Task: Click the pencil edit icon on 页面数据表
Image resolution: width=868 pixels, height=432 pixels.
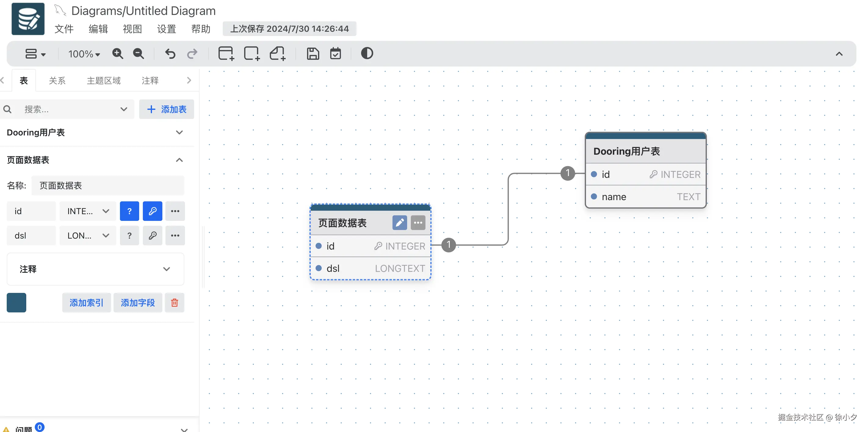Action: click(399, 223)
